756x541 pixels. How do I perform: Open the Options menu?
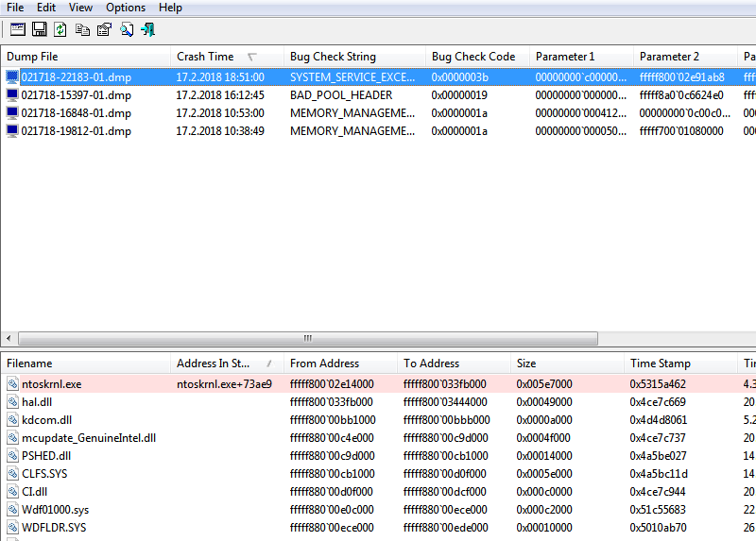click(126, 8)
